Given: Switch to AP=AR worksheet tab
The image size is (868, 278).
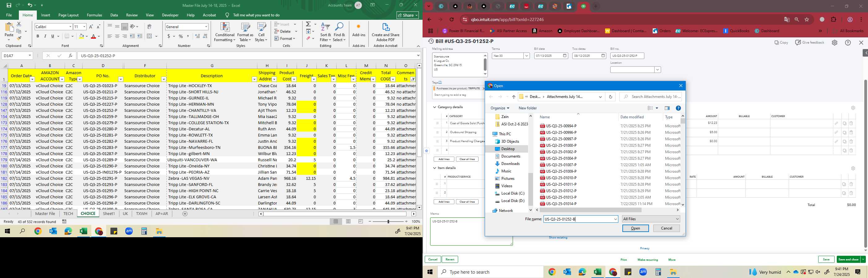Looking at the screenshot, I should [162, 214].
